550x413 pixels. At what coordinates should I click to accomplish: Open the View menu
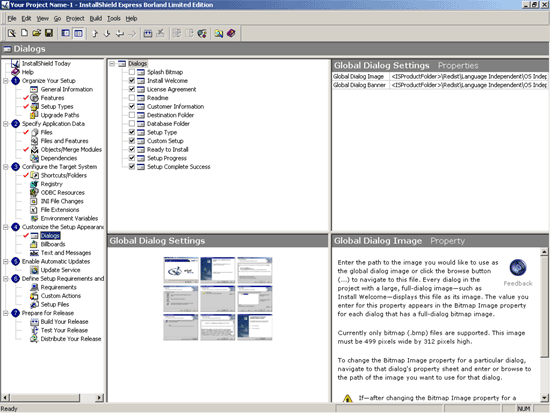click(42, 19)
